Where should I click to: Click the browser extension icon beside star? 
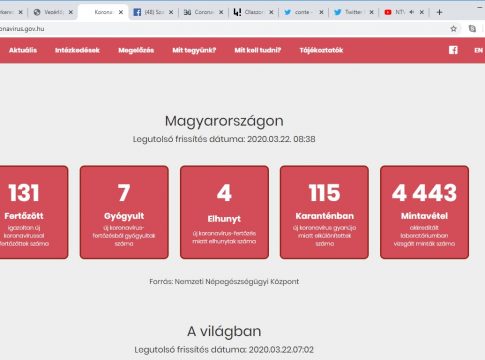click(472, 29)
